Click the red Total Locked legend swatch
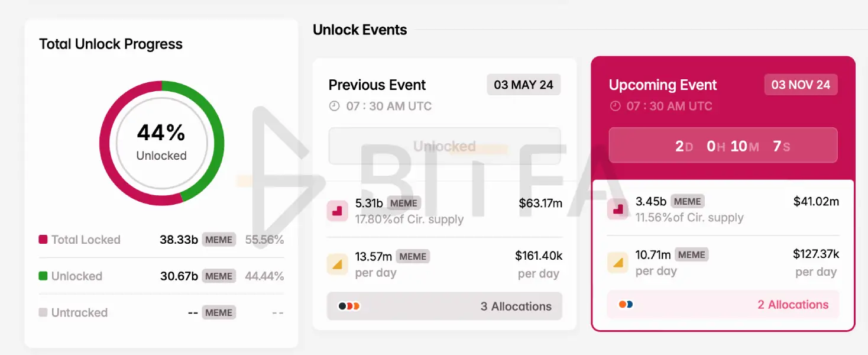 [43, 240]
